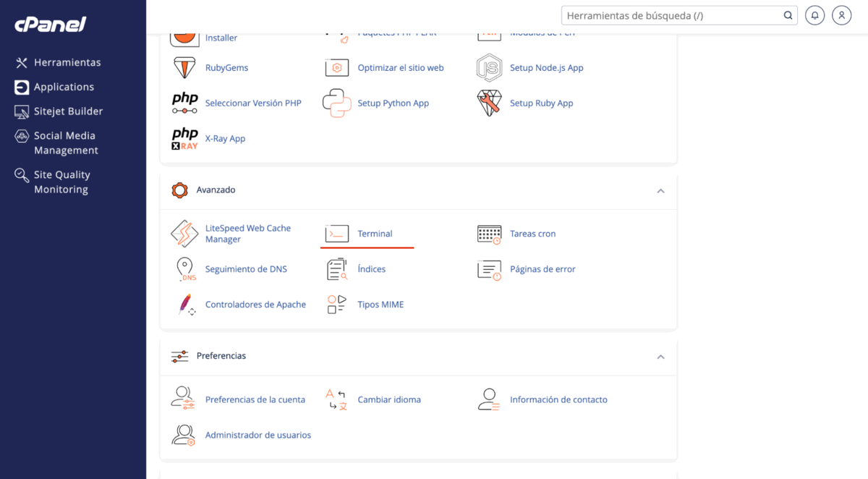Open Site Quality Monitoring in sidebar
This screenshot has height=479, width=868.
[62, 182]
